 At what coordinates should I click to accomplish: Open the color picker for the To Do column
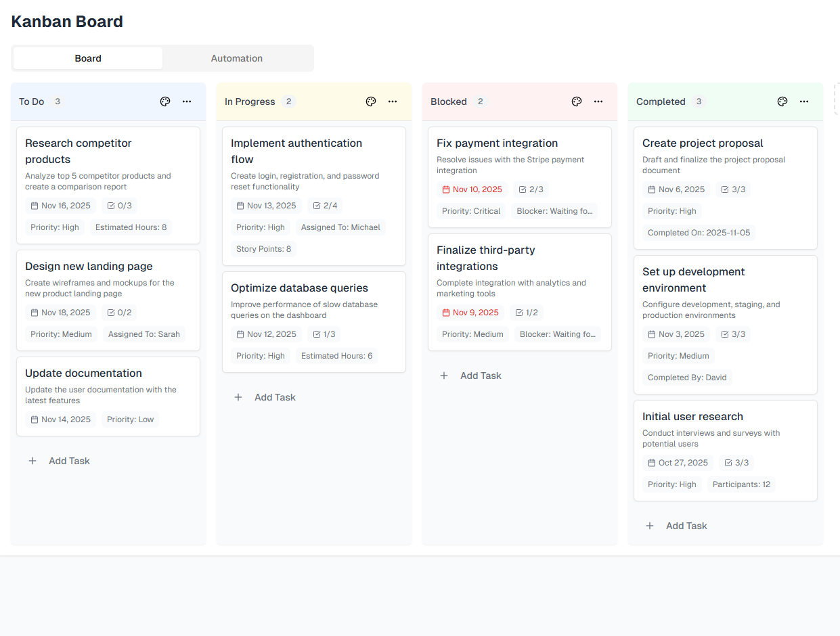164,101
